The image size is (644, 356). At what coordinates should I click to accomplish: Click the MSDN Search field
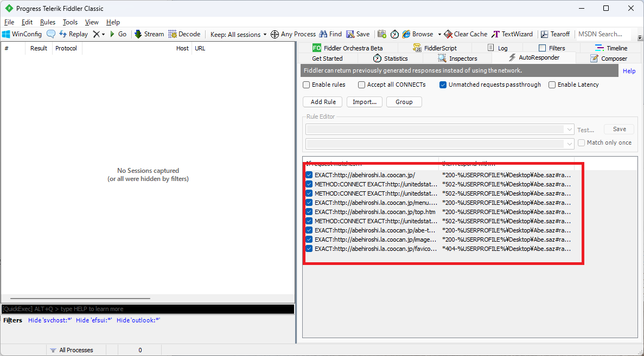tap(604, 34)
